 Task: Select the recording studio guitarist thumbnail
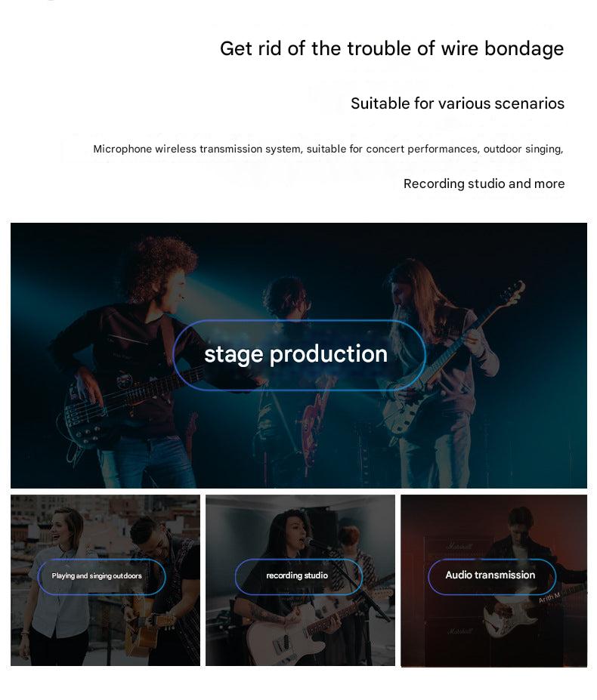[300, 580]
